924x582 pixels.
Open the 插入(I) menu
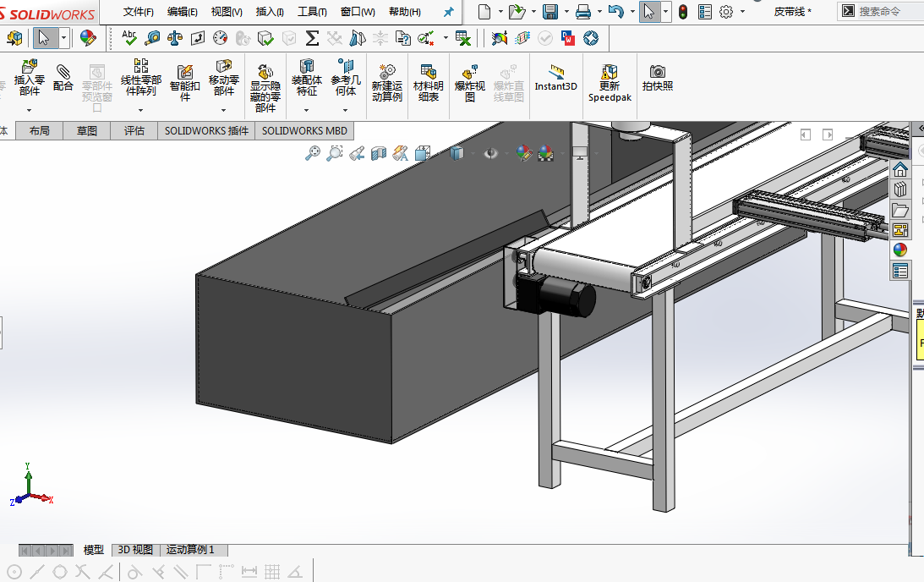pyautogui.click(x=270, y=12)
